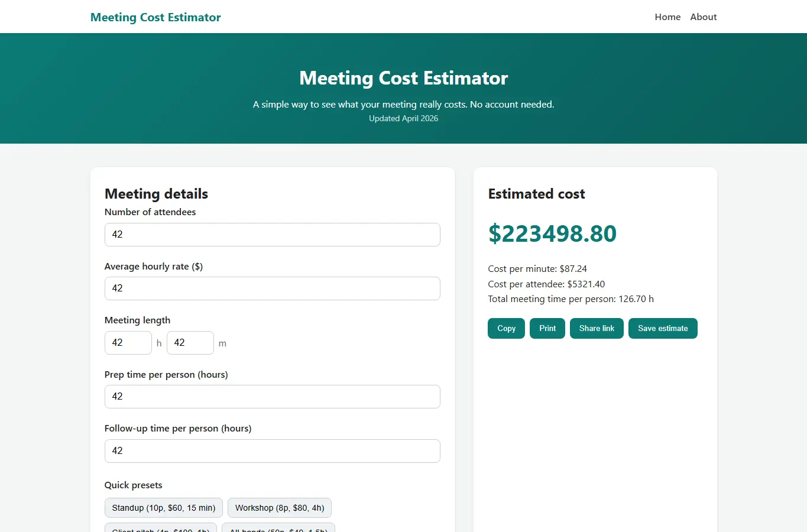Click the Prep time per person field

(x=273, y=397)
